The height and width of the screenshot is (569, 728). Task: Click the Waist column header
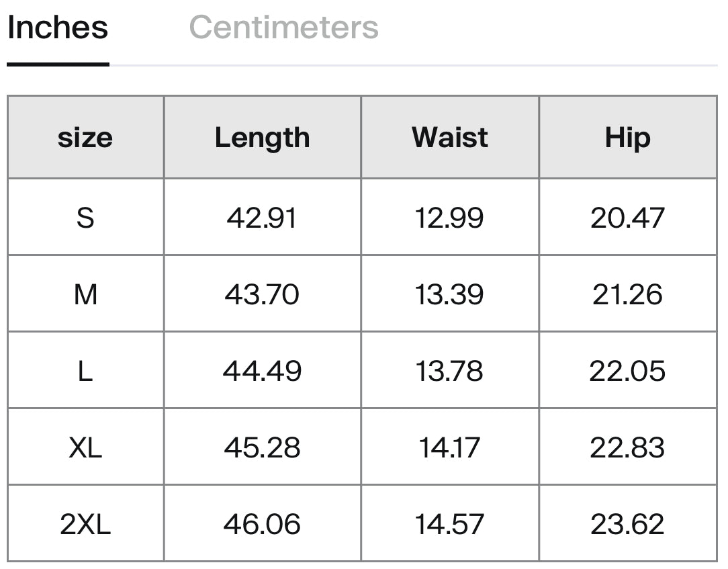pos(450,138)
